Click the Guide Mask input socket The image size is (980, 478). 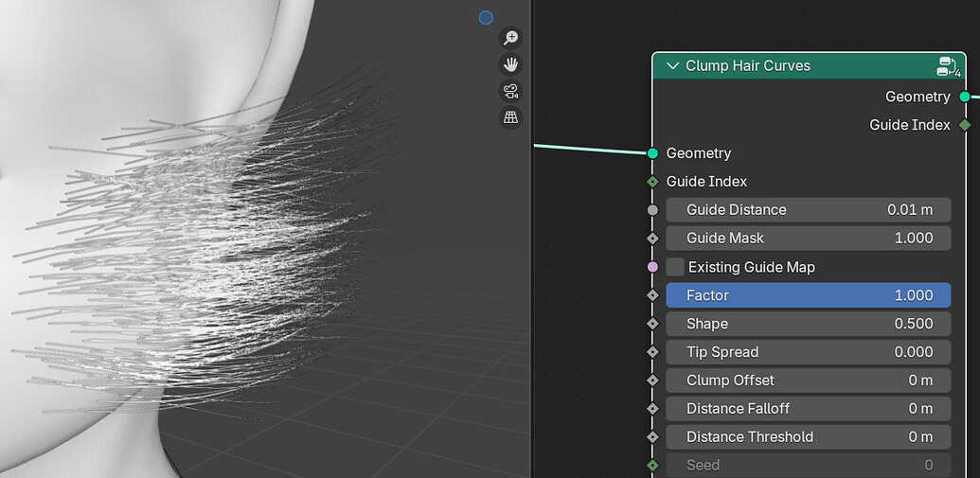coord(653,239)
